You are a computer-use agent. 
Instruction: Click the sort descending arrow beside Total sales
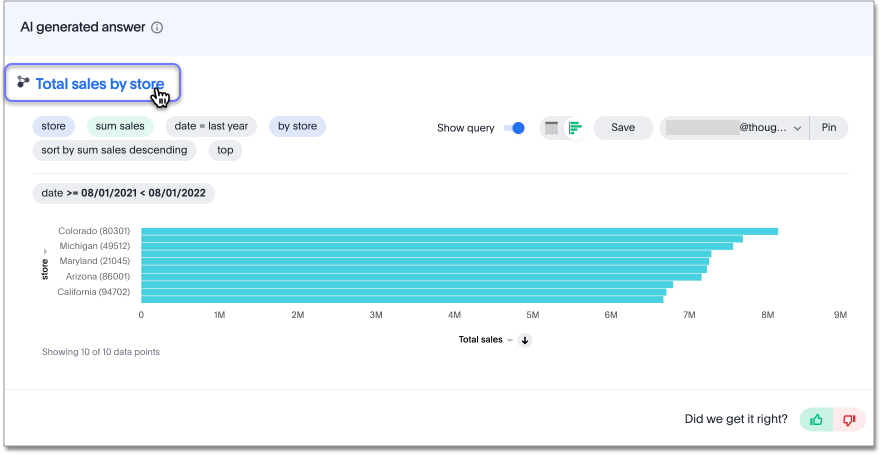[x=525, y=340]
